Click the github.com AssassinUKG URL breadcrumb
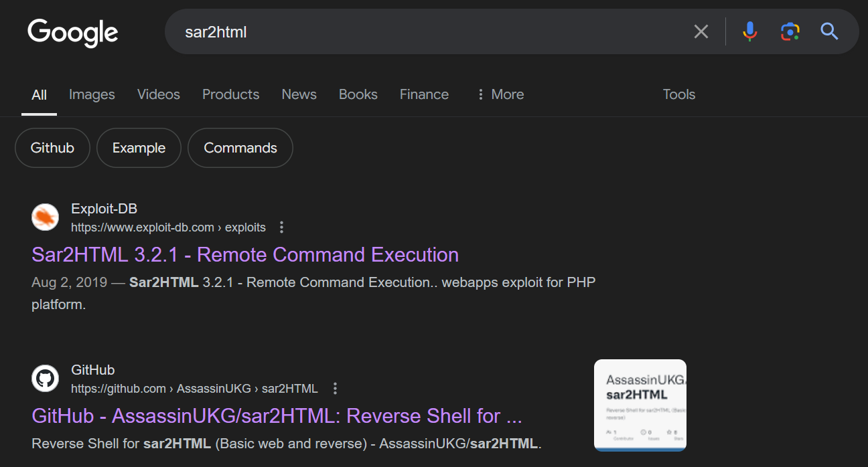 [x=194, y=389]
